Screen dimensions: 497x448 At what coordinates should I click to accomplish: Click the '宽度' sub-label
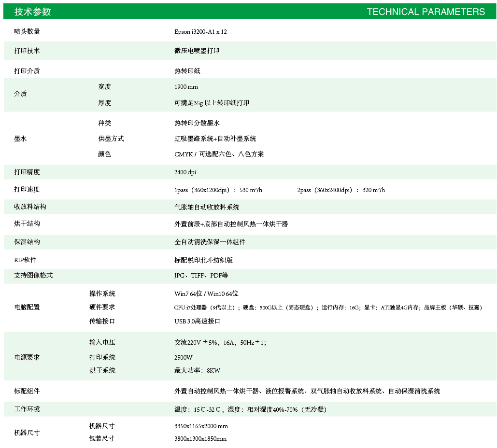[105, 86]
